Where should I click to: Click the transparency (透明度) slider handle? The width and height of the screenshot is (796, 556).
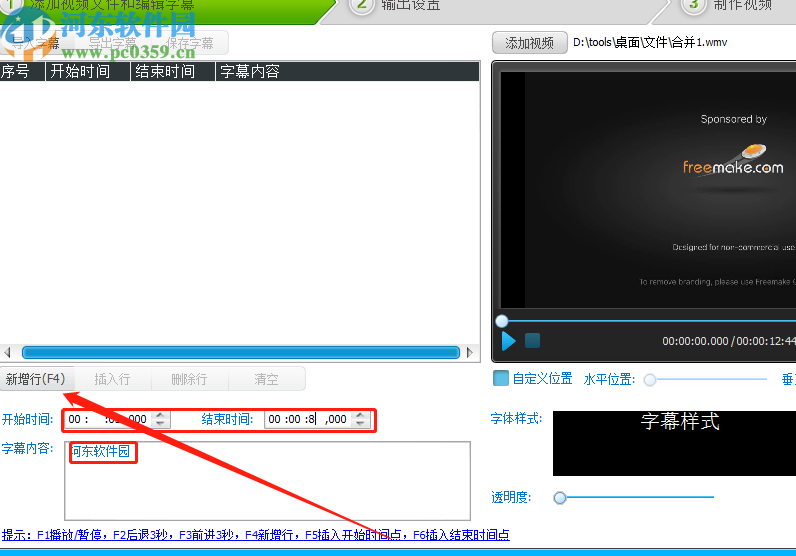(x=560, y=498)
